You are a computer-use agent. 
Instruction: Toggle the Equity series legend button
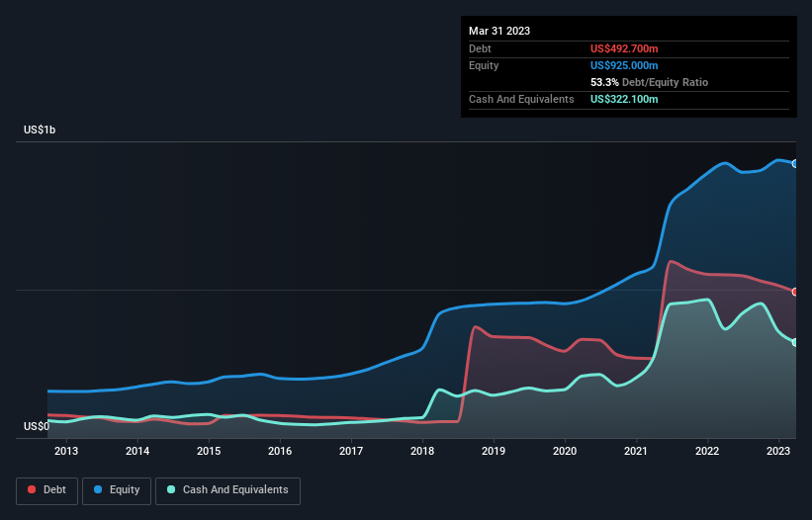[117, 490]
